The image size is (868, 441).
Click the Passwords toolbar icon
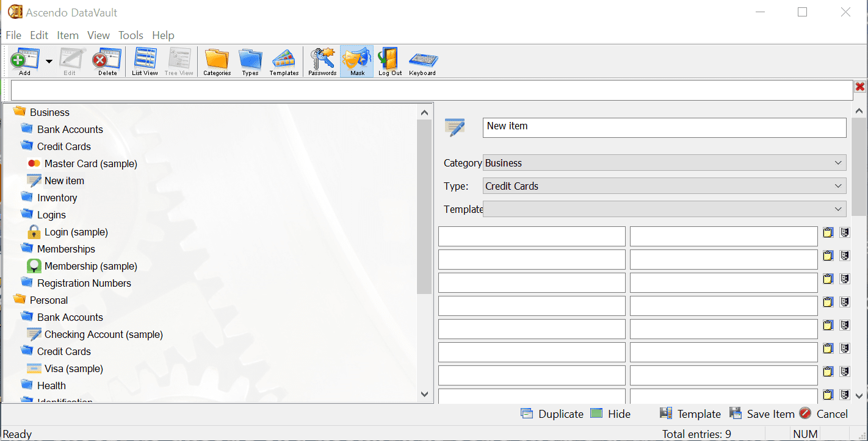coord(322,62)
